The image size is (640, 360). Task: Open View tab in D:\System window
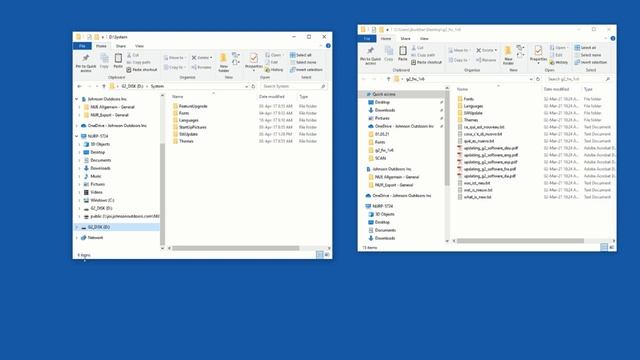point(139,46)
